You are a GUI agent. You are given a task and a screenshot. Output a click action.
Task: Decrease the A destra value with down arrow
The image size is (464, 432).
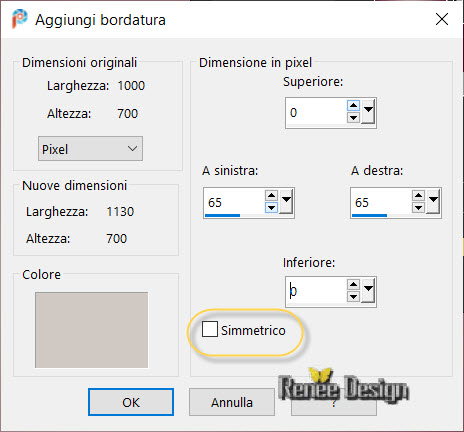418,208
